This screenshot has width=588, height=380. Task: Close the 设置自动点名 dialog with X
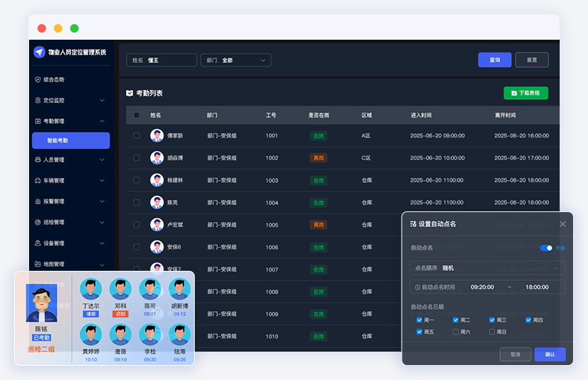tap(562, 224)
